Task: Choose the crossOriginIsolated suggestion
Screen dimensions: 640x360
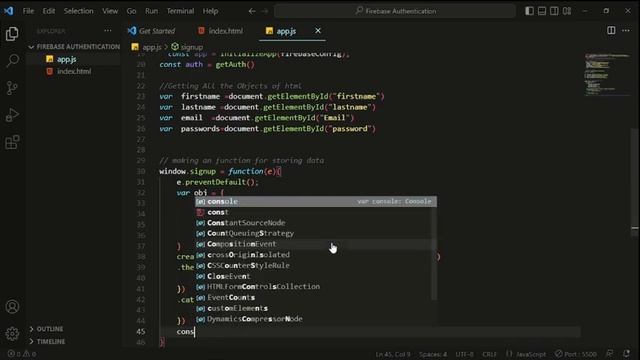Action: [x=316, y=255]
